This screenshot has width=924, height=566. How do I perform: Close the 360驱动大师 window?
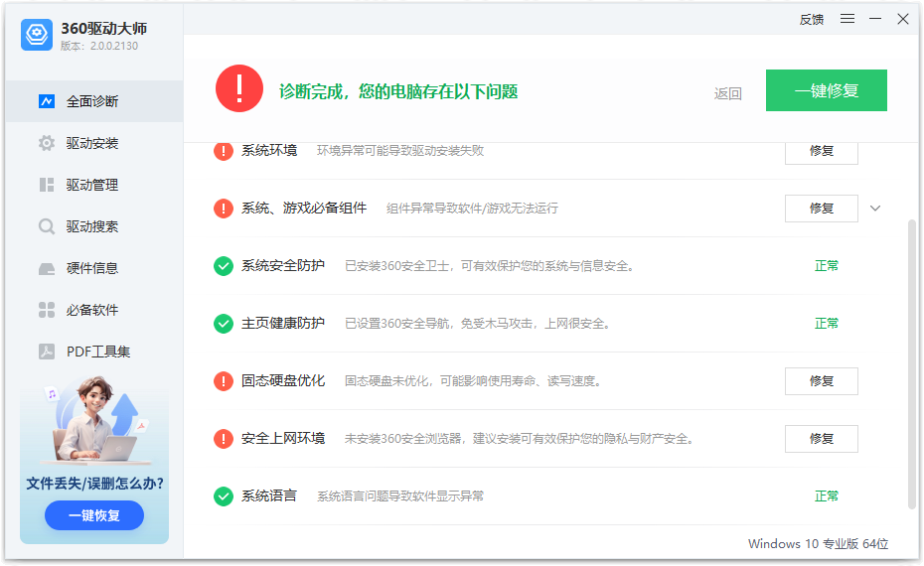[x=903, y=19]
